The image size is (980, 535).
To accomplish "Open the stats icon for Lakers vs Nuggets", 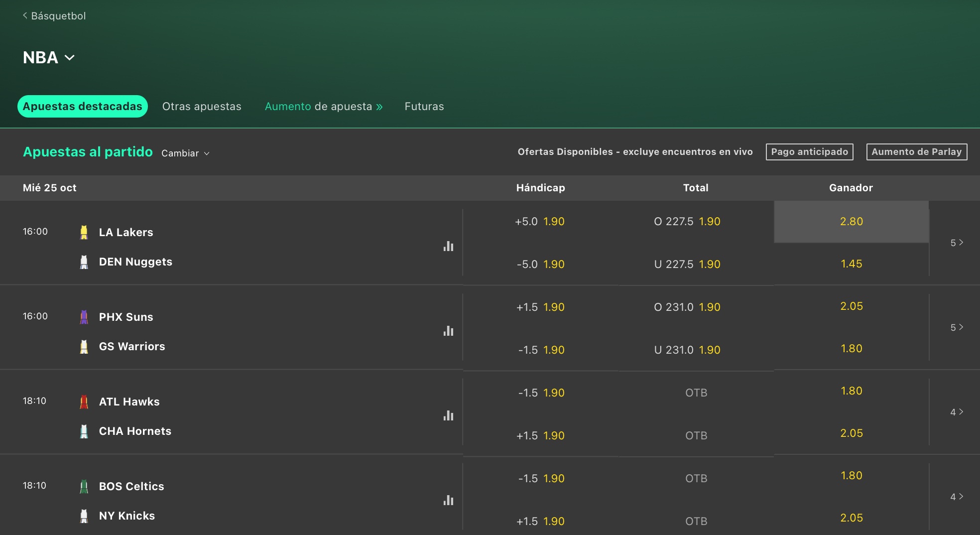I will coord(448,246).
